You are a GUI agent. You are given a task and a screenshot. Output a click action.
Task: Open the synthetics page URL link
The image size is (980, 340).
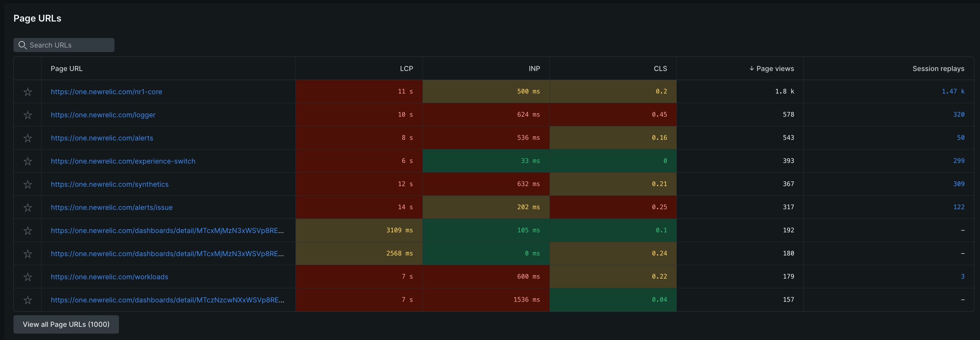[x=110, y=184]
